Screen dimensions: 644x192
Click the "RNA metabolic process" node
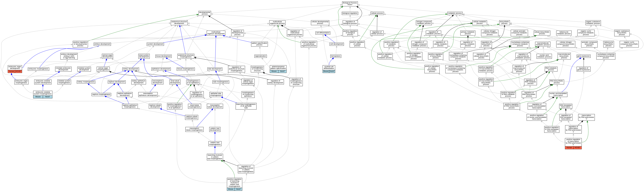click(551, 69)
